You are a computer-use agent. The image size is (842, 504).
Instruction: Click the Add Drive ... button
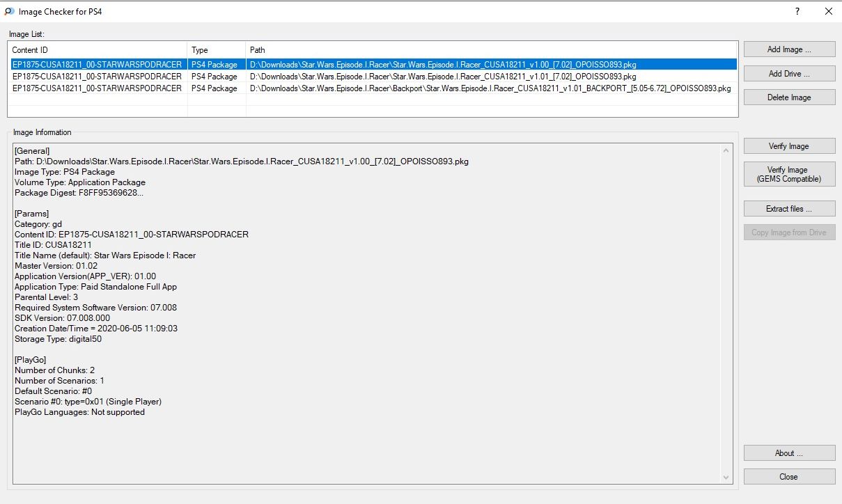tap(789, 74)
